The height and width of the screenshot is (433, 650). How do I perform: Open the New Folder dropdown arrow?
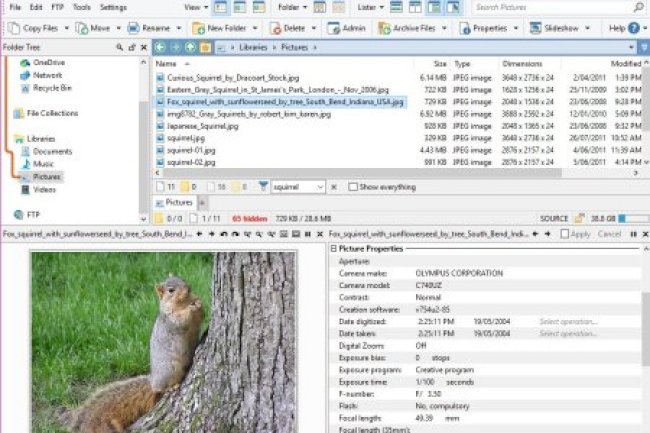(x=255, y=28)
